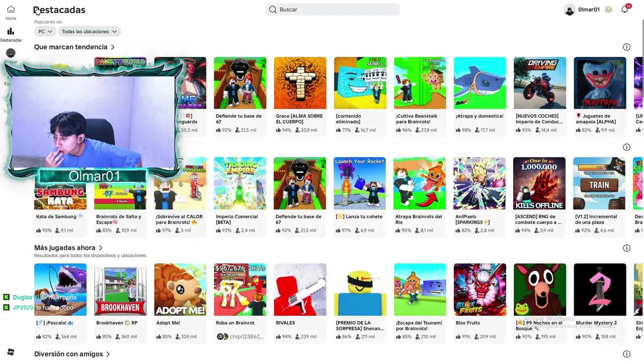Open ¡Pescalo! game thumbnail
The height and width of the screenshot is (362, 644).
[60, 290]
